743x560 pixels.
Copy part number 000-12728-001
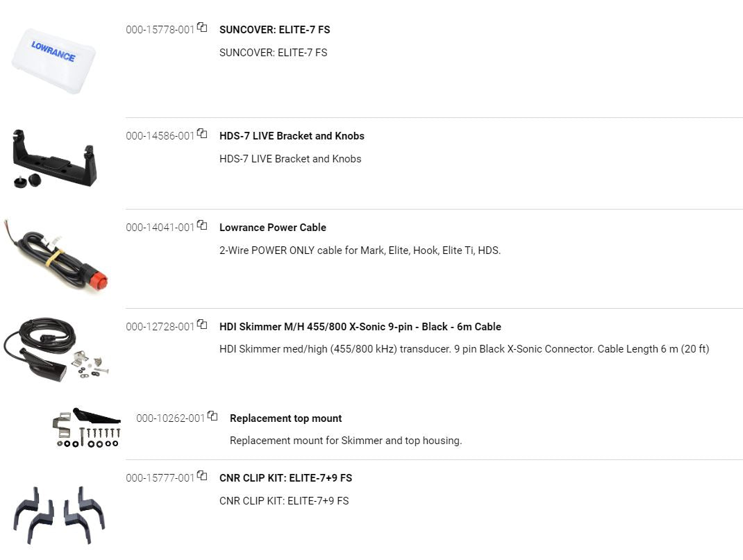point(202,324)
